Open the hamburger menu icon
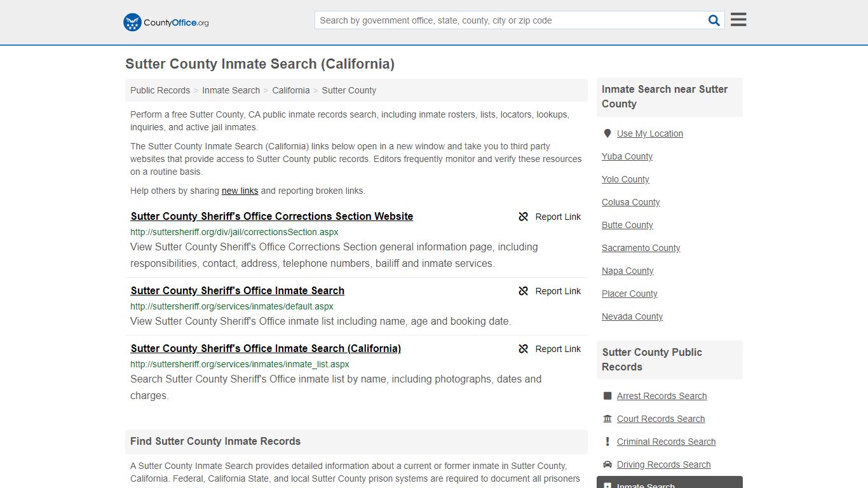The height and width of the screenshot is (488, 868). point(738,20)
